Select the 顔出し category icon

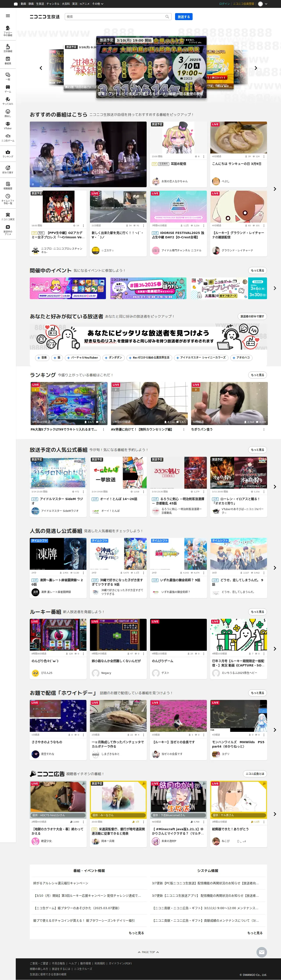8,113
